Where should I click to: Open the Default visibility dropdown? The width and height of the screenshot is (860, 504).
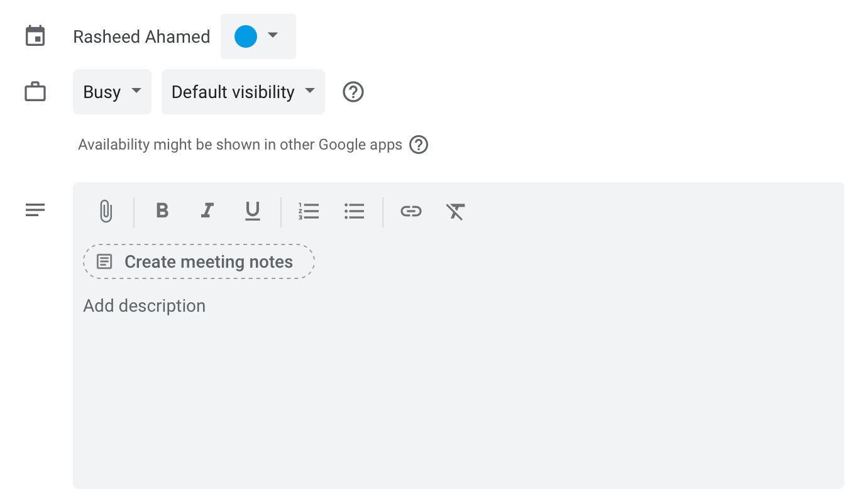[243, 92]
